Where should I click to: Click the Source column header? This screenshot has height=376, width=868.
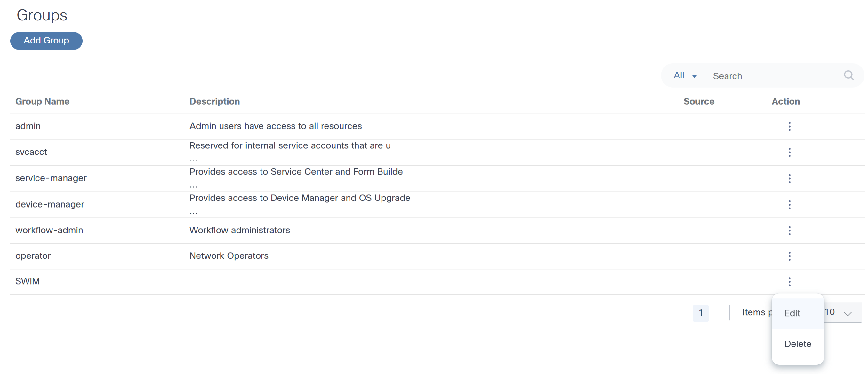(699, 101)
